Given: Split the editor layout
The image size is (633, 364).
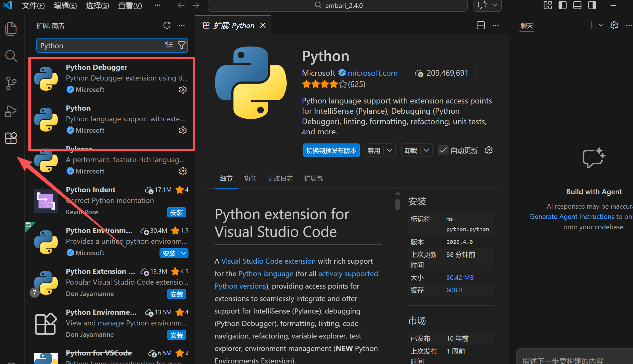Looking at the screenshot, I should click(x=481, y=26).
